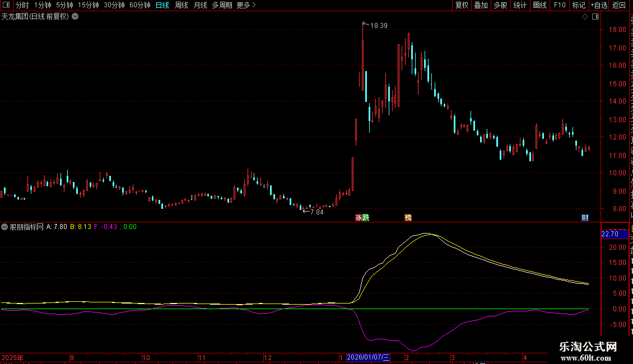Open indicator dropdown beside 股朋指标网
Viewport: 633px width, 364px height.
tap(4, 227)
